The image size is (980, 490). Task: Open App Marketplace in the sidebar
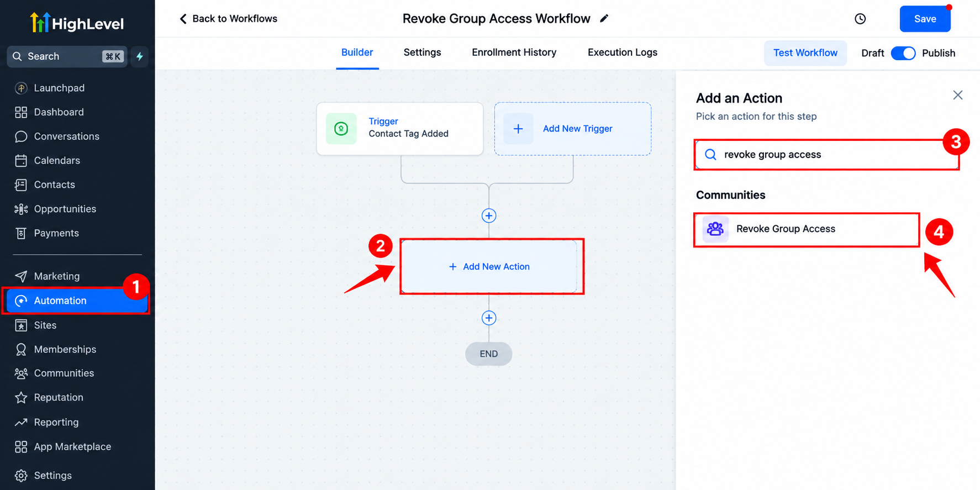tap(72, 447)
